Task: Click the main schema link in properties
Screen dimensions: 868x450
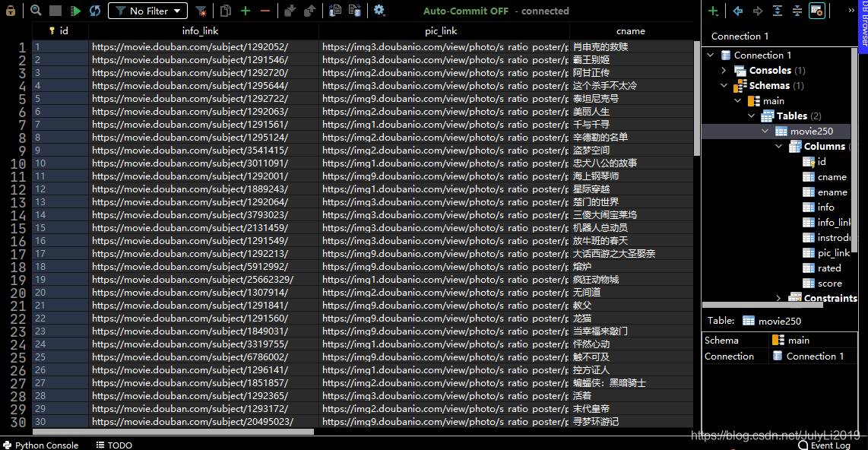Action: tap(798, 341)
